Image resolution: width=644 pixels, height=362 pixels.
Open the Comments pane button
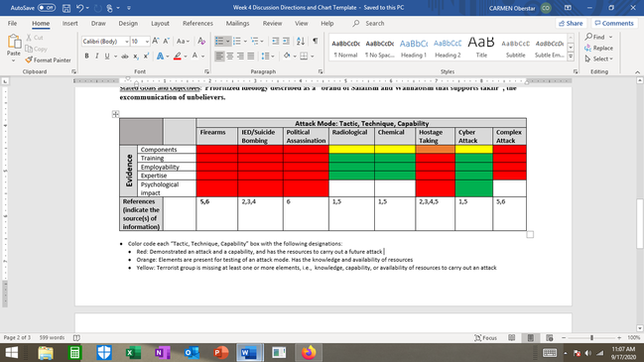point(614,24)
